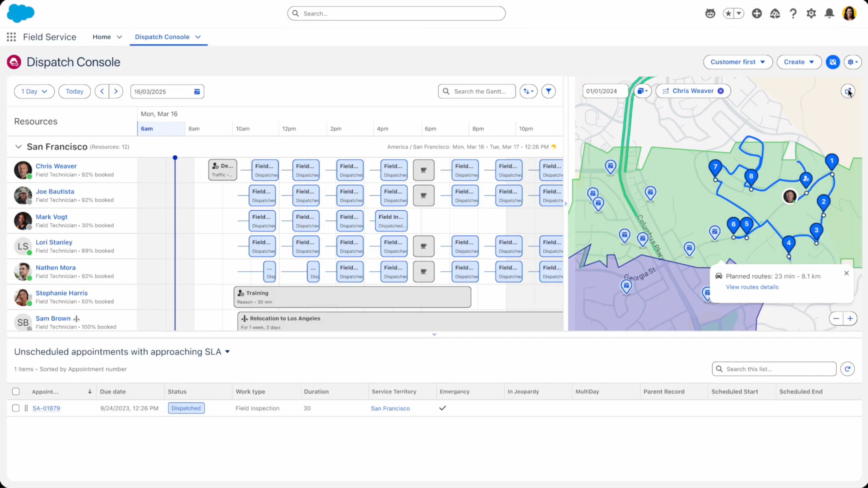
Task: Open the calendar date picker icon
Action: click(197, 92)
